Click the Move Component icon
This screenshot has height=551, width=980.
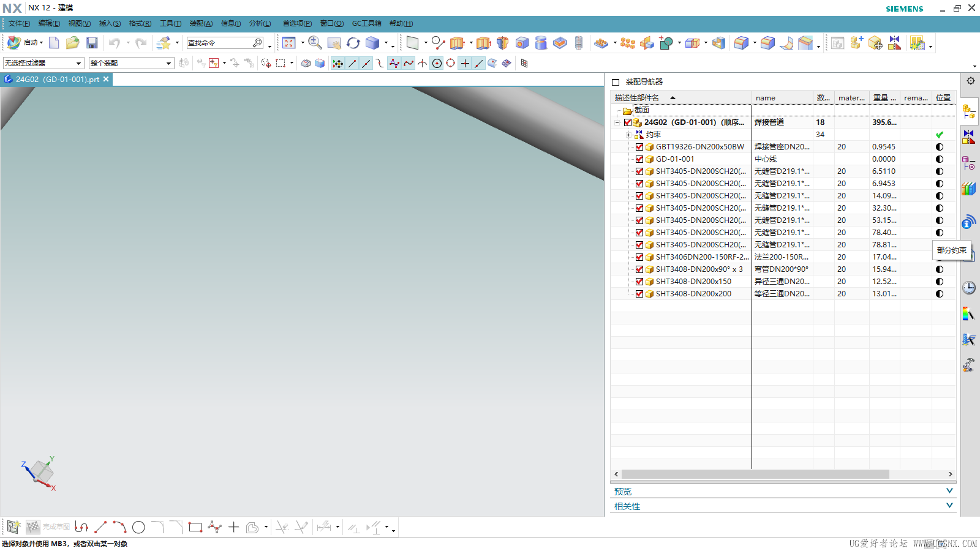(x=876, y=43)
